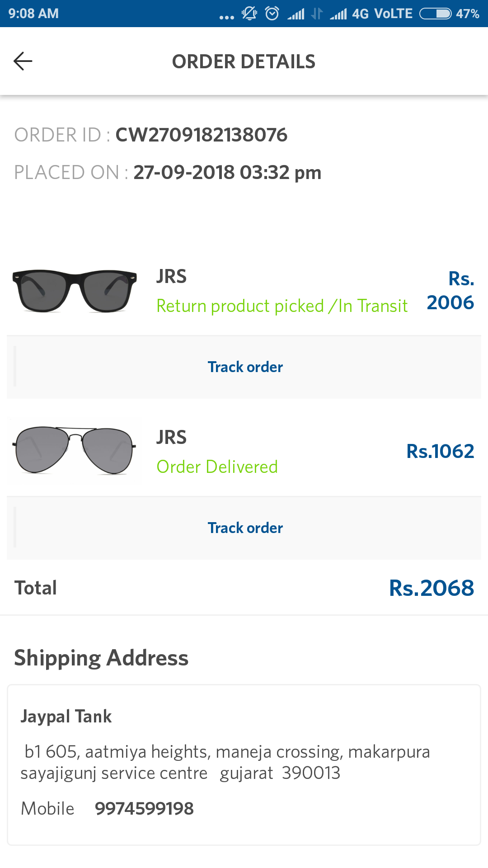This screenshot has height=868, width=488.
Task: Track order for the wayfarer sunglasses
Action: pyautogui.click(x=245, y=367)
